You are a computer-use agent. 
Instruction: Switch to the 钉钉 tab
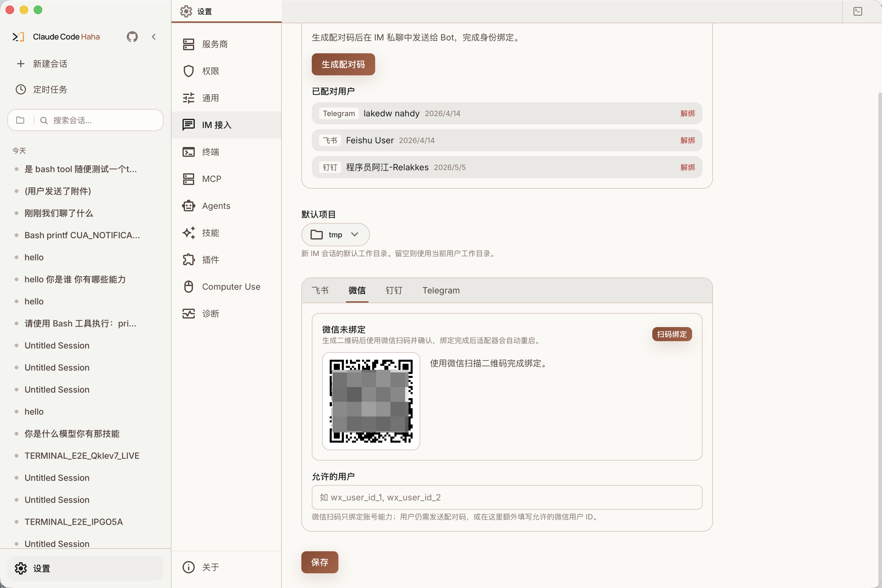(x=394, y=291)
